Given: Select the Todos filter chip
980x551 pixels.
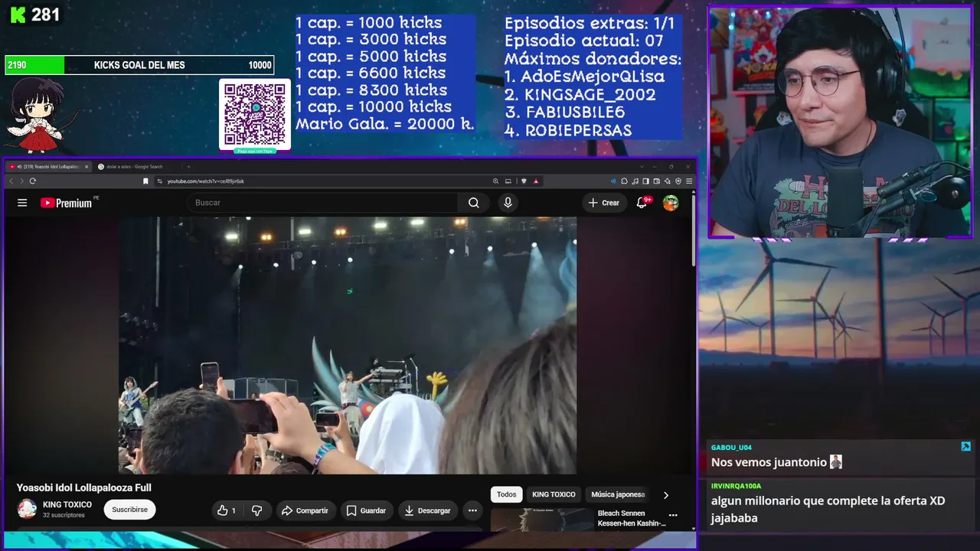Looking at the screenshot, I should (x=507, y=494).
